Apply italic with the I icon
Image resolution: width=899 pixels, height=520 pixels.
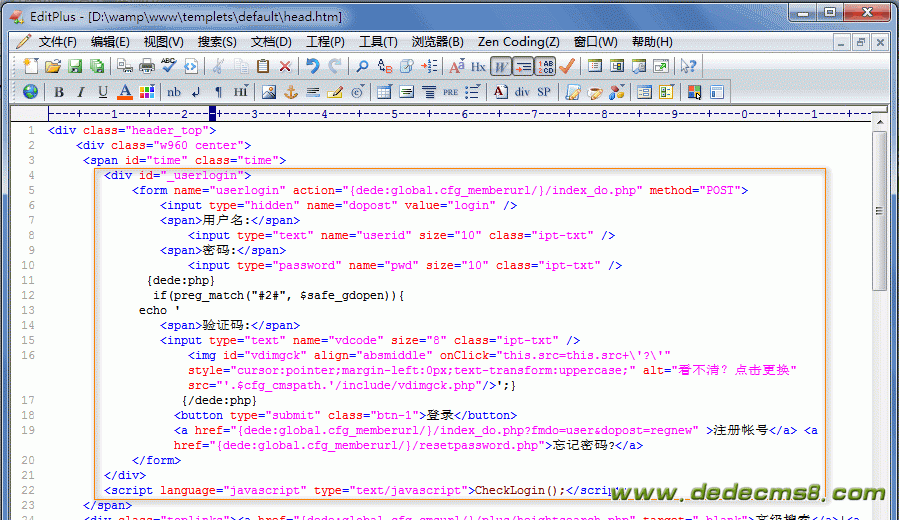point(81,92)
